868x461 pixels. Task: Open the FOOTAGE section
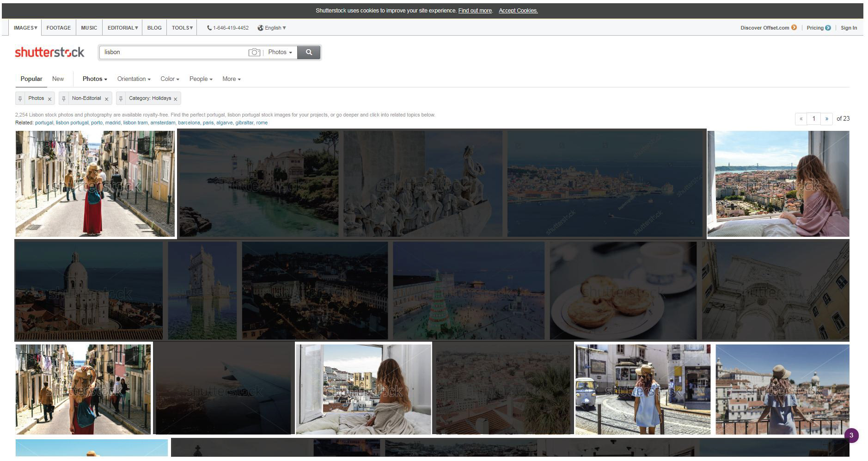(x=59, y=28)
